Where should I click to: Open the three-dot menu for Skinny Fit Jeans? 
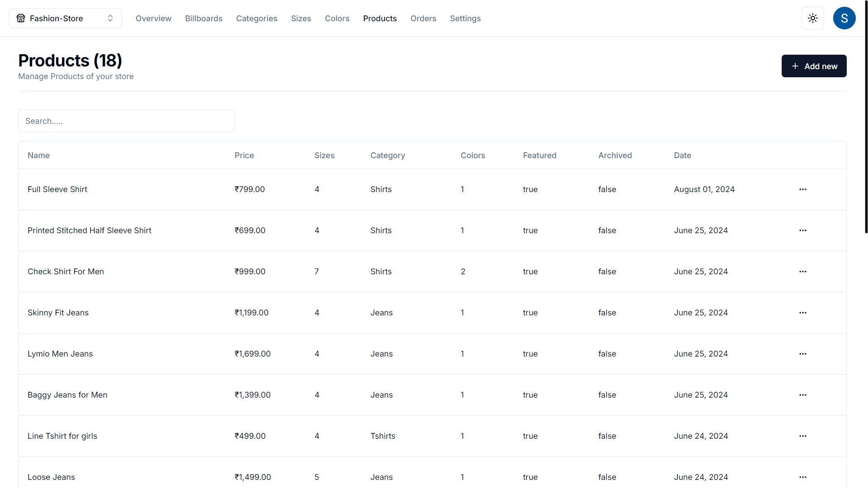coord(802,312)
